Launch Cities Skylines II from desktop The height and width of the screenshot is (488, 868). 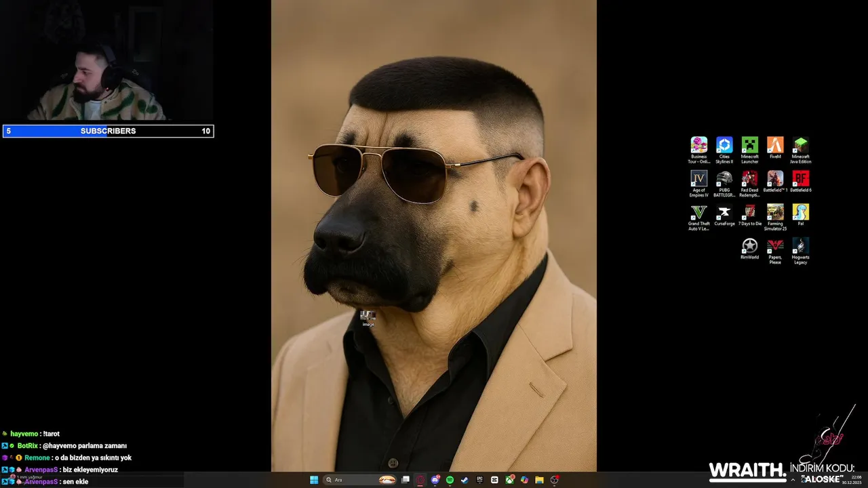[724, 150]
